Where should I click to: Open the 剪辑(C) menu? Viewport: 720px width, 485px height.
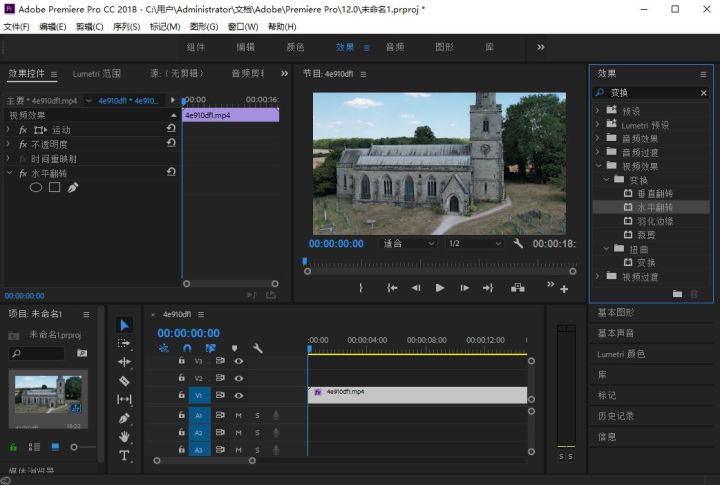point(90,26)
